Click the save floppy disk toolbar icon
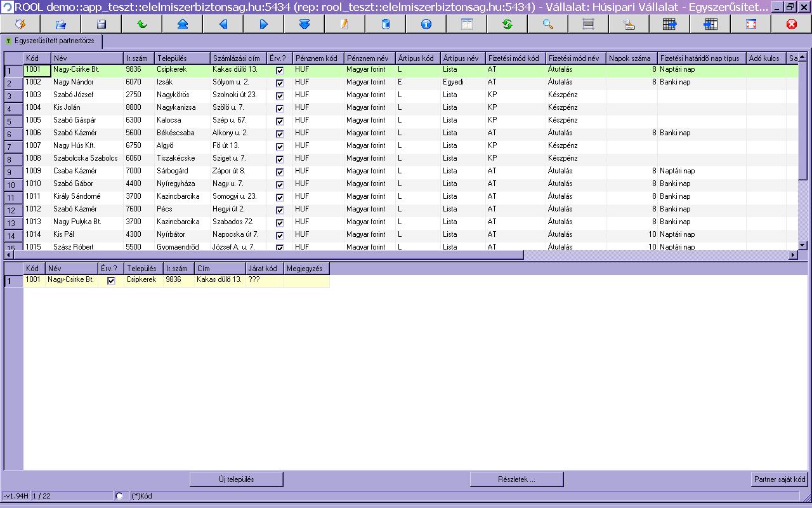 pyautogui.click(x=101, y=24)
